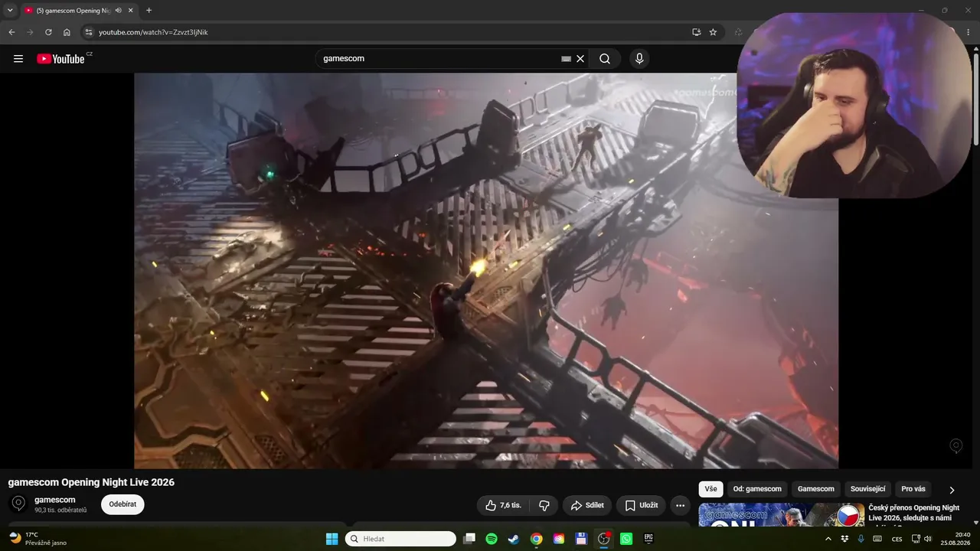
Task: Open the YouTube guide hamburger menu
Action: 18,59
